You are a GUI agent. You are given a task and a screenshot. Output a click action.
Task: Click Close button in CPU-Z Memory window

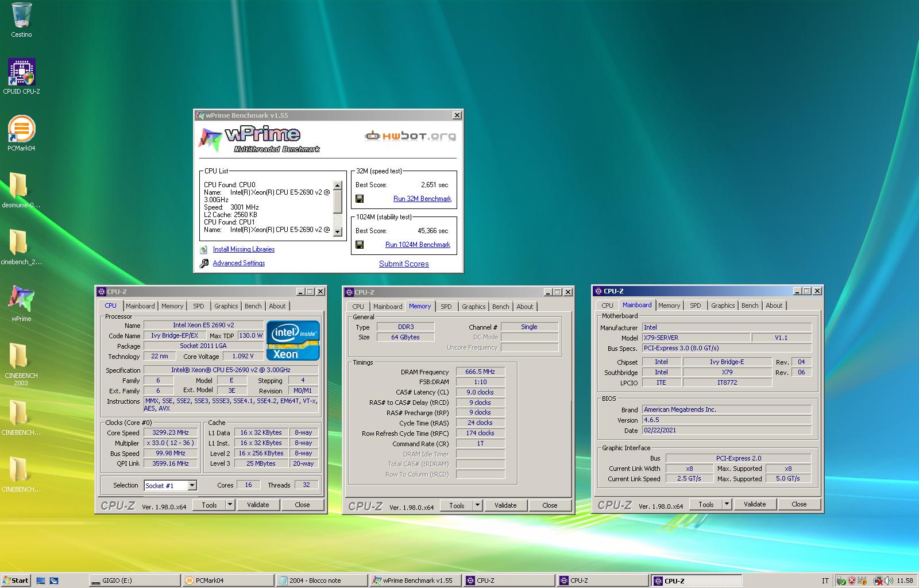[x=550, y=506]
